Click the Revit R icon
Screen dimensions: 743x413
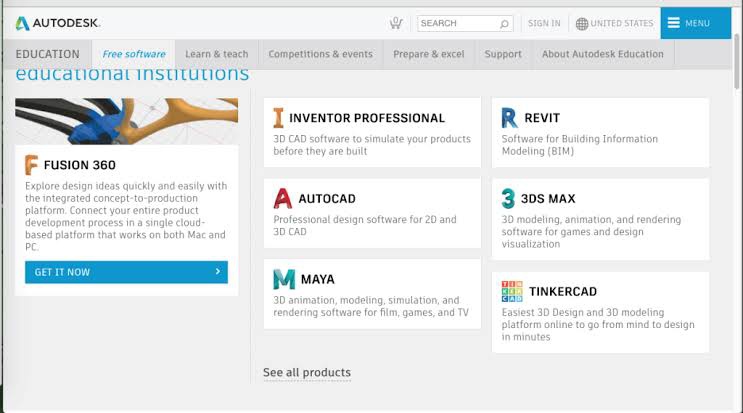(x=509, y=118)
